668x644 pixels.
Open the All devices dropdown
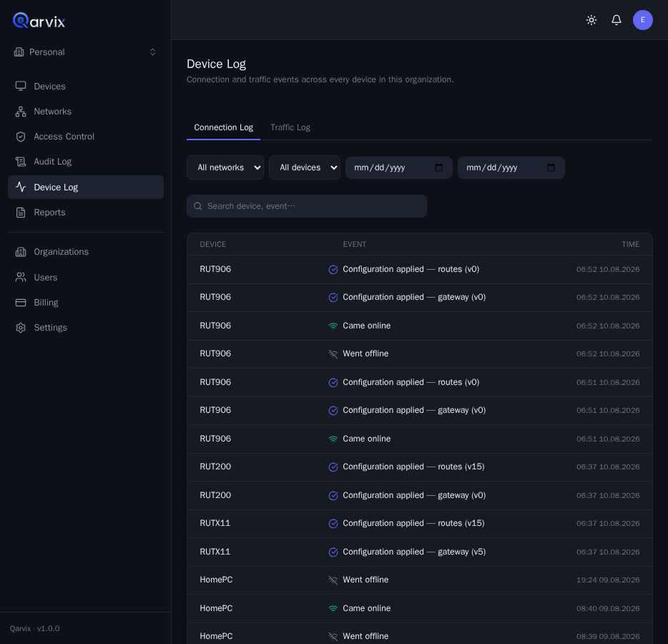tap(305, 167)
